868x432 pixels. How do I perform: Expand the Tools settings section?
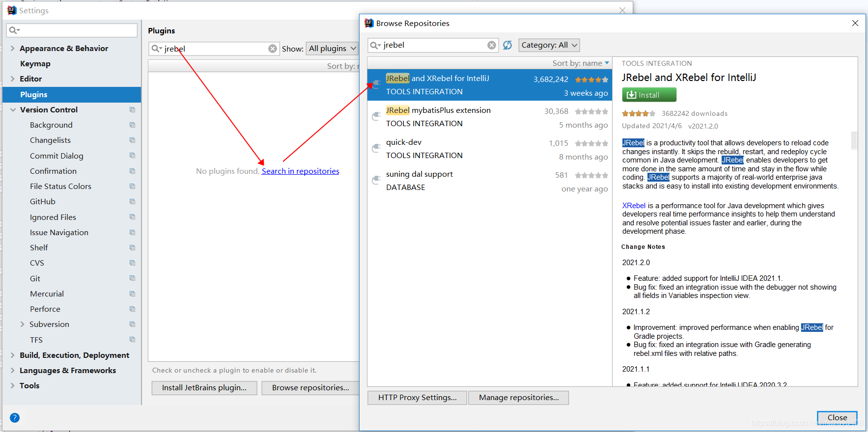coord(13,385)
